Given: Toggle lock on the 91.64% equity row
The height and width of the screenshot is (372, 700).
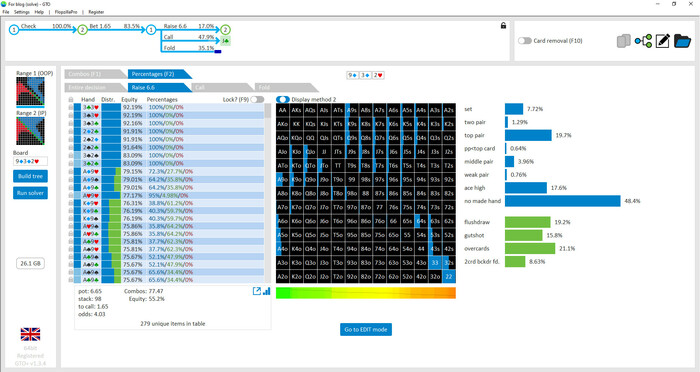Looking at the screenshot, I should [71, 147].
